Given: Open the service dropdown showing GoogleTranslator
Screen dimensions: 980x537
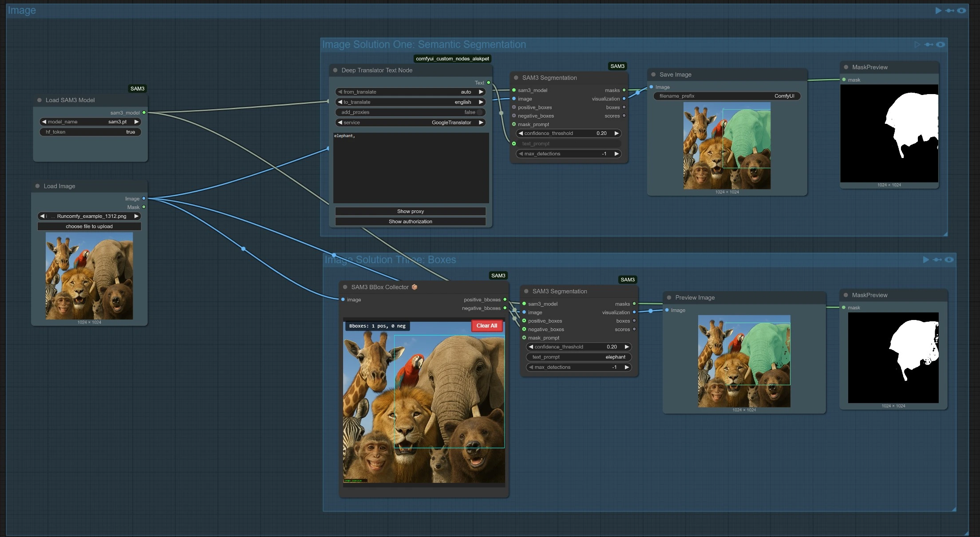Looking at the screenshot, I should pos(410,122).
